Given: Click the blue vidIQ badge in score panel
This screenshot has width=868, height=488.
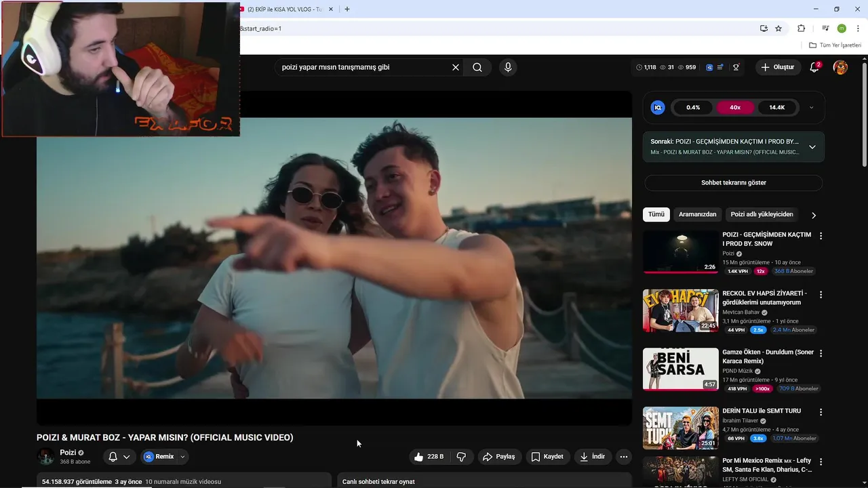Looking at the screenshot, I should click(657, 107).
